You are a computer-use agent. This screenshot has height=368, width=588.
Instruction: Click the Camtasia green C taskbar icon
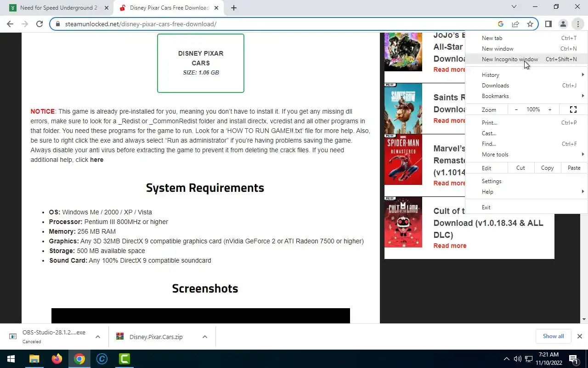click(124, 359)
